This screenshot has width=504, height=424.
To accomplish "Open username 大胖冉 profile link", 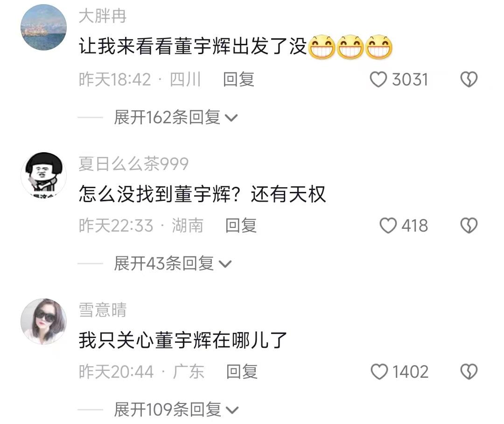I will (103, 16).
